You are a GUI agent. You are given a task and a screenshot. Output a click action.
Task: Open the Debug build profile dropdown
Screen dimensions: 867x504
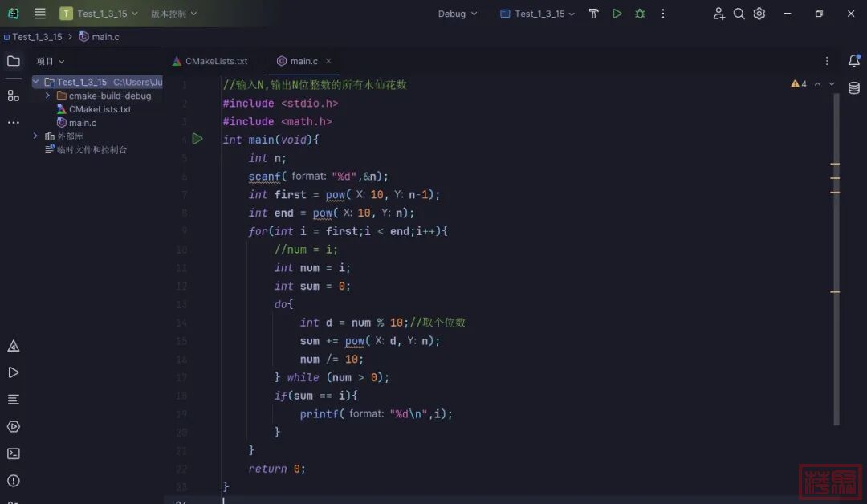point(458,14)
